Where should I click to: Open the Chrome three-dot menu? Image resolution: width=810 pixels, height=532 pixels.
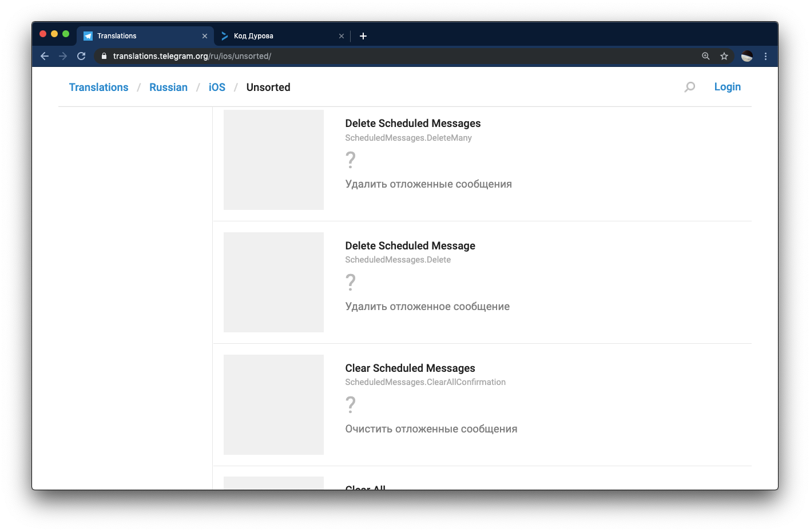pyautogui.click(x=765, y=56)
